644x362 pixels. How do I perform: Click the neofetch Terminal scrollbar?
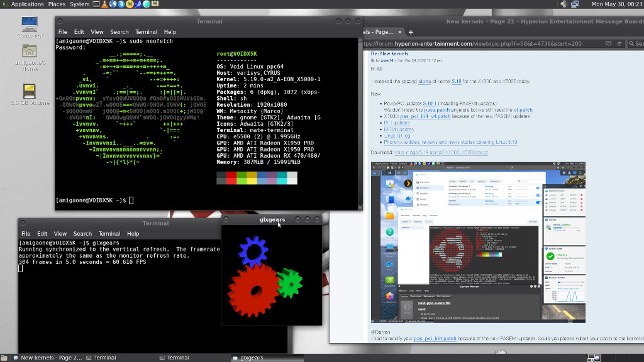[x=360, y=124]
